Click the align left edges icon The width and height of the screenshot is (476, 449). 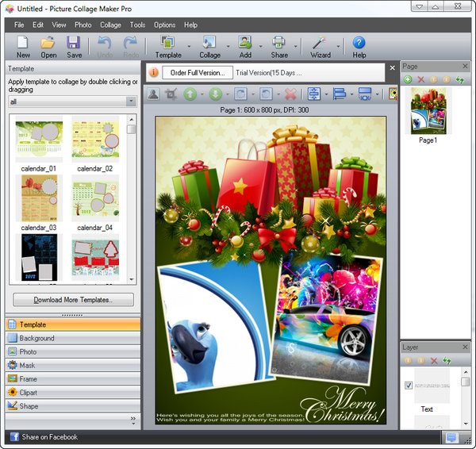340,94
